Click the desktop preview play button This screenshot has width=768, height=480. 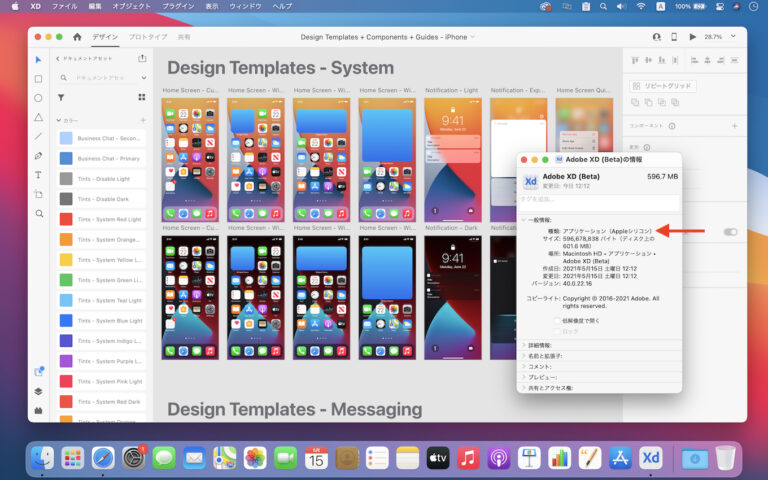[692, 37]
